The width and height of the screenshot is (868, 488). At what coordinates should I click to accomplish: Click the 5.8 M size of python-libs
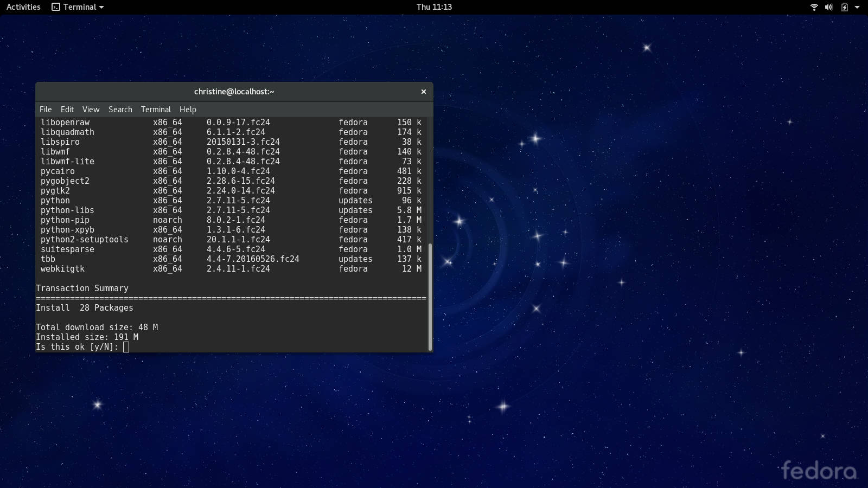(409, 210)
